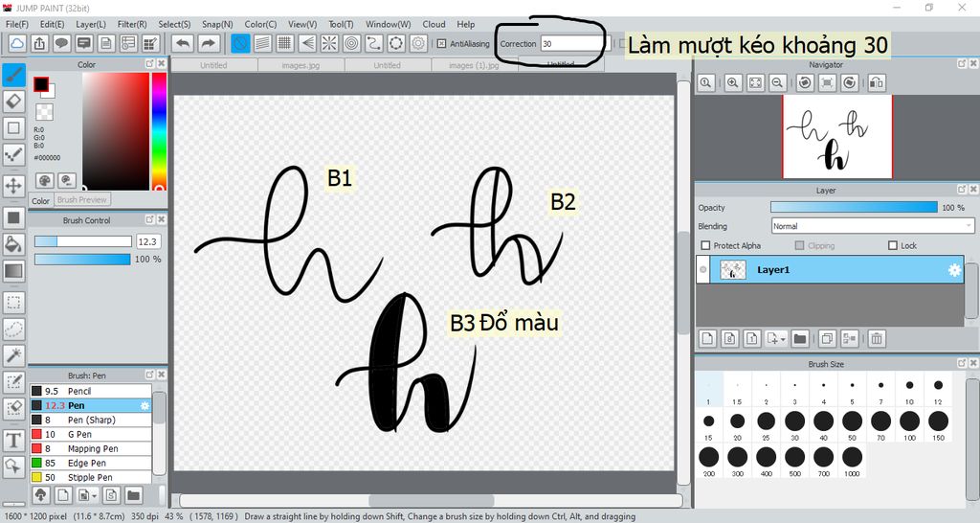Click Navigator fit-to-window icon

[756, 82]
